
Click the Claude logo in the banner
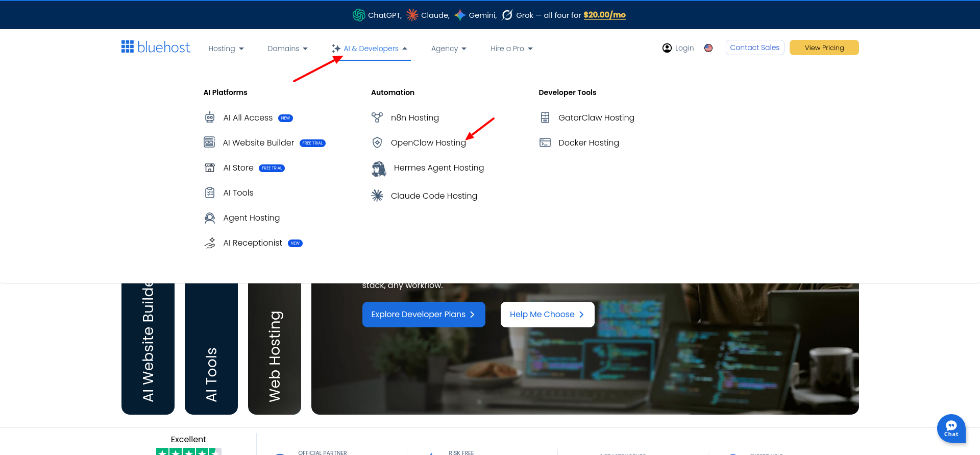[x=412, y=15]
